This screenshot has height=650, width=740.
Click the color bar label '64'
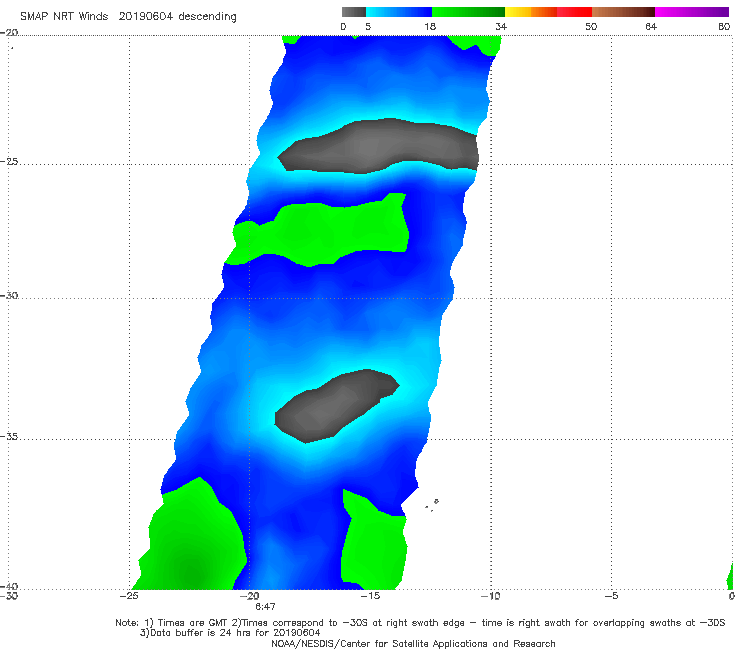pyautogui.click(x=651, y=26)
